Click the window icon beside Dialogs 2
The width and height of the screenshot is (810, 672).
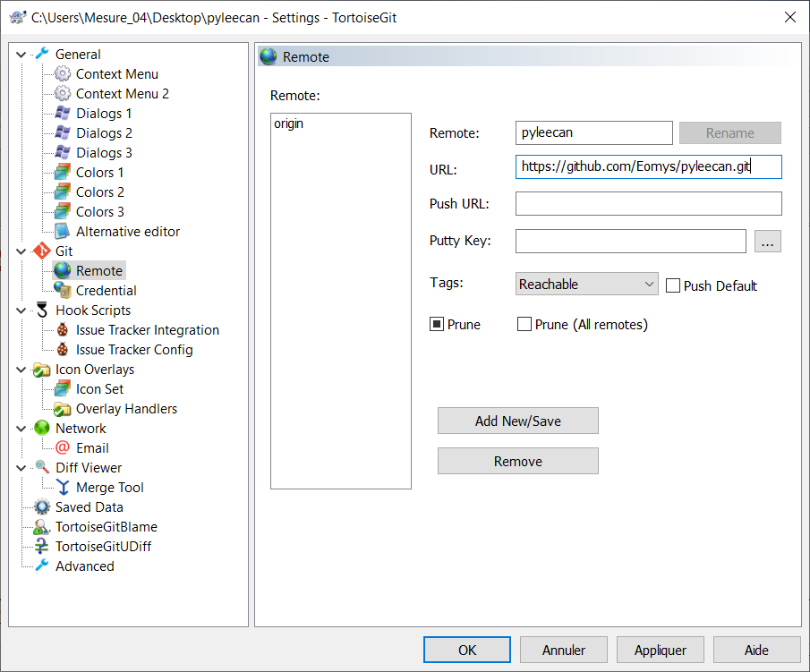click(x=63, y=132)
